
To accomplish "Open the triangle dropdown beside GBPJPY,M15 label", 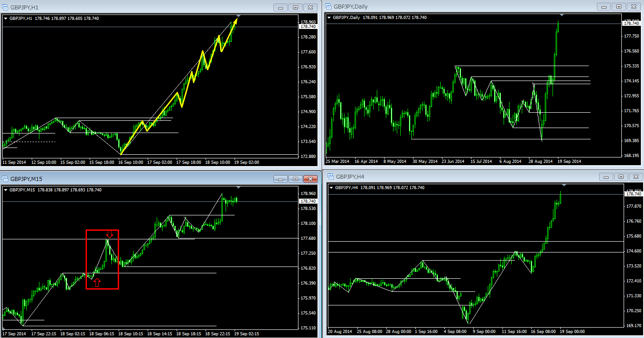I will click(6, 190).
